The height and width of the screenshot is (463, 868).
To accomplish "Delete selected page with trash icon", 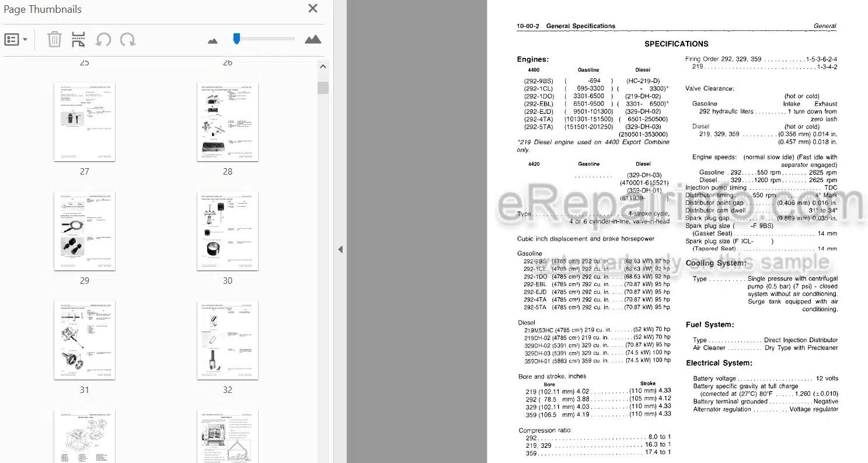I will coord(54,40).
